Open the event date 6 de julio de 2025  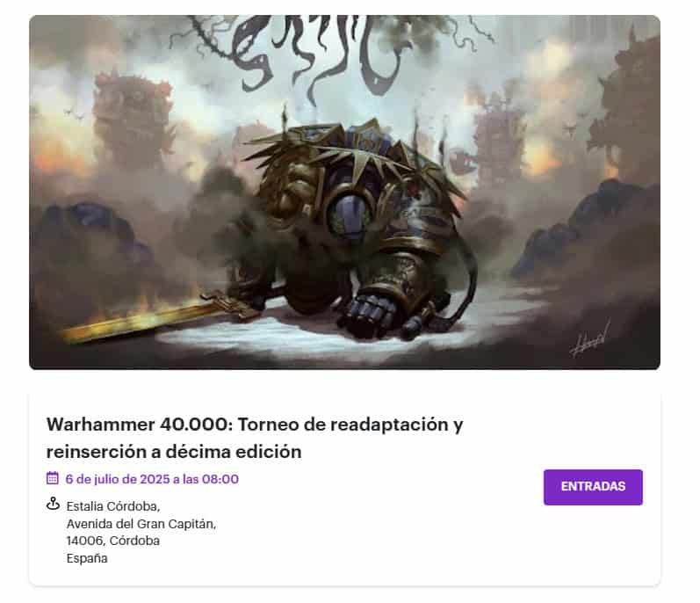117,479
